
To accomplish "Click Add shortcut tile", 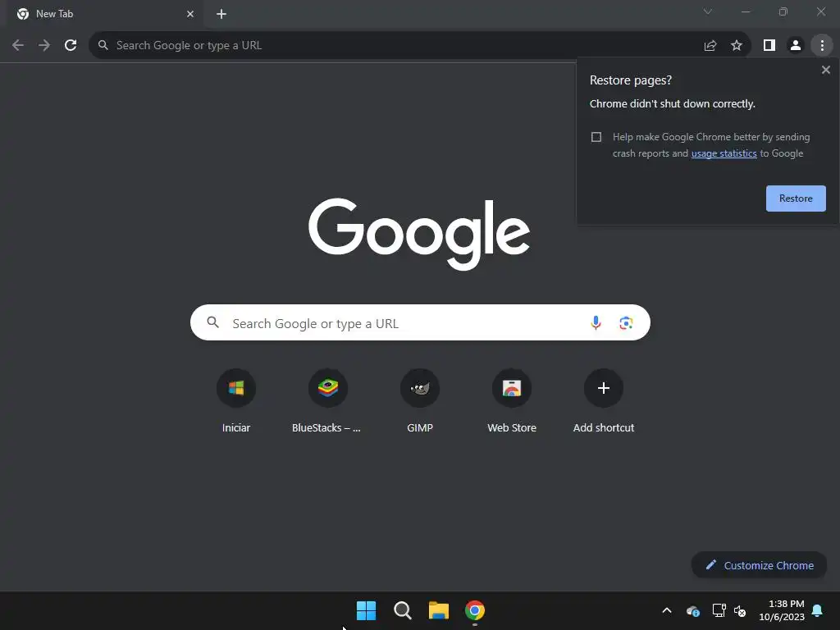I will pyautogui.click(x=603, y=401).
